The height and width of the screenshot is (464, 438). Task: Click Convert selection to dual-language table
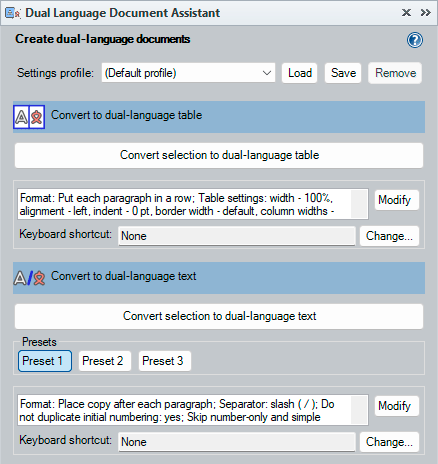pos(219,155)
